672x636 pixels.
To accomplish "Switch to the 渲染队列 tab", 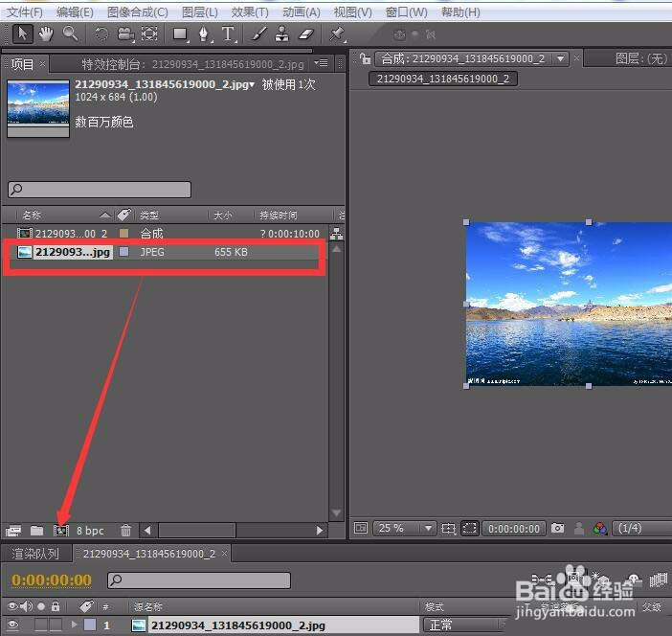I will click(x=35, y=554).
